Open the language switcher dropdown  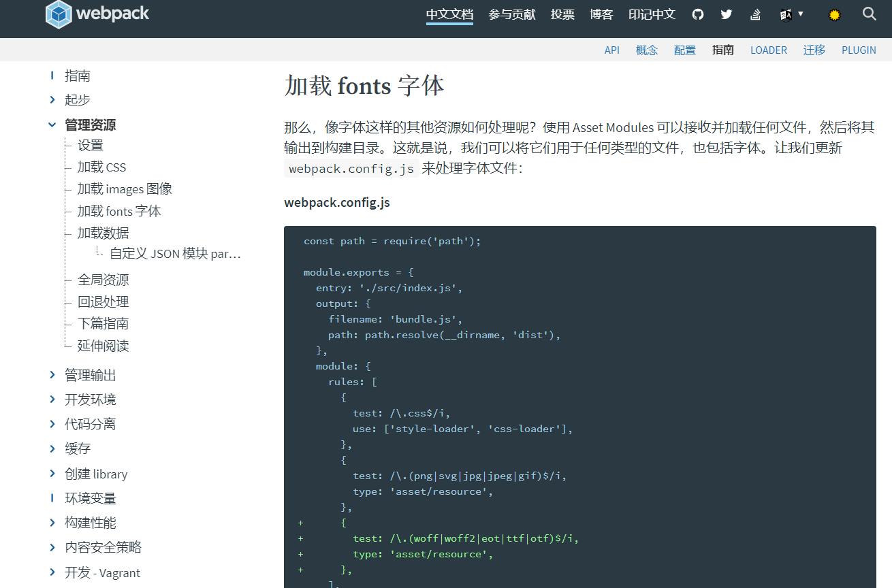tap(791, 14)
